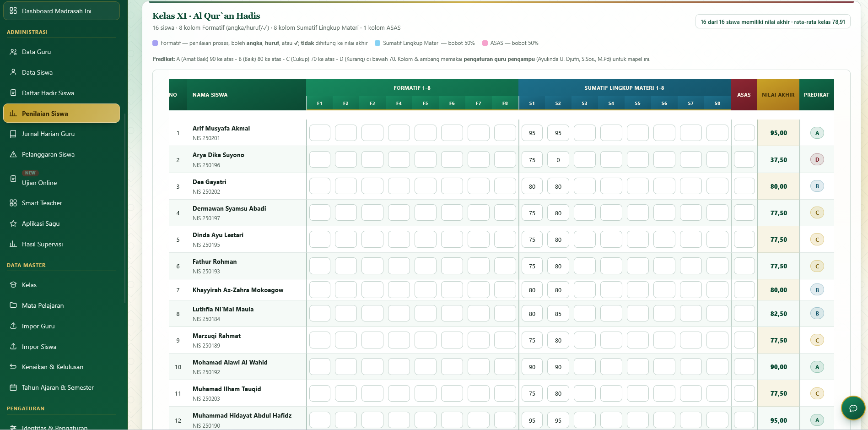868x430 pixels.
Task: Click the Aplikasi Sagu star icon
Action: (x=13, y=223)
